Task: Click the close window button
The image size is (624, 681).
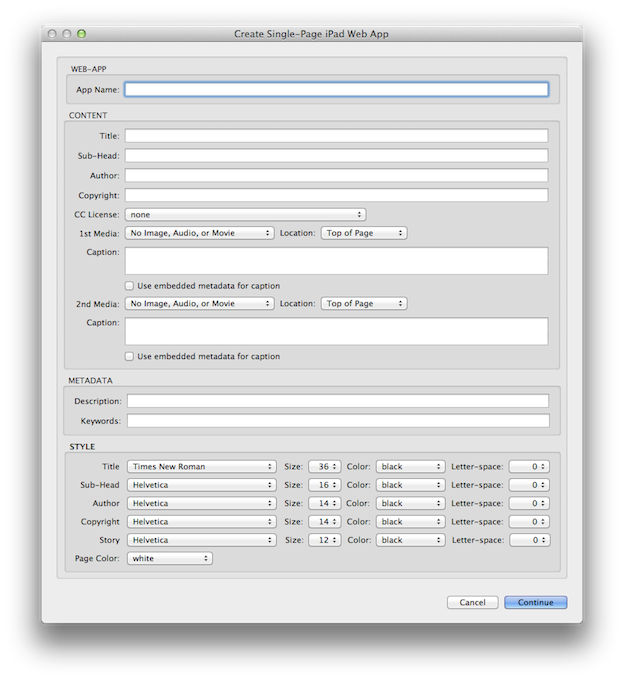Action: pyautogui.click(x=52, y=33)
